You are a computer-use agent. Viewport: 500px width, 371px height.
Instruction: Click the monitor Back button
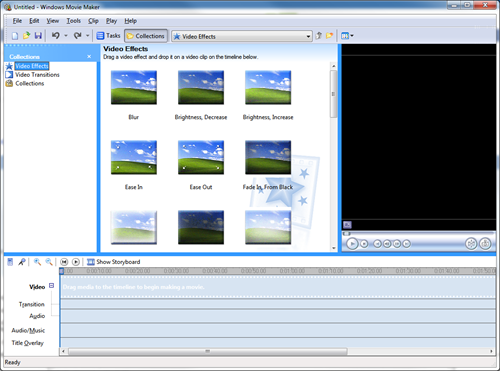click(x=377, y=244)
